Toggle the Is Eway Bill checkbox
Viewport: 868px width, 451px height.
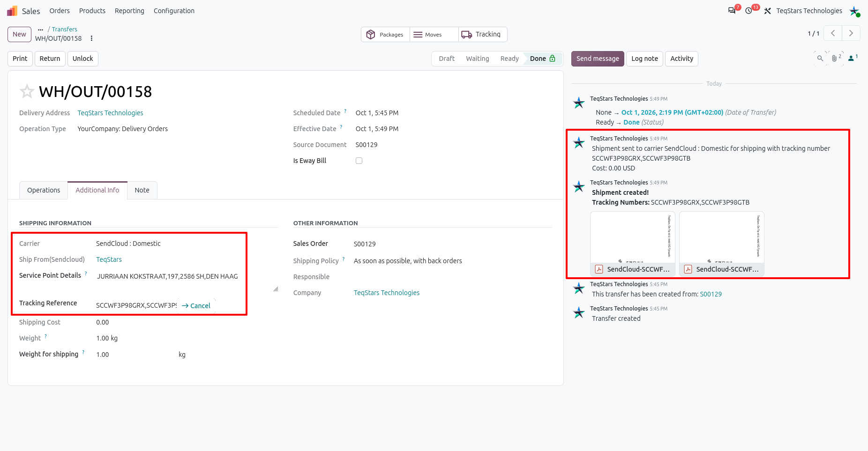pos(359,161)
